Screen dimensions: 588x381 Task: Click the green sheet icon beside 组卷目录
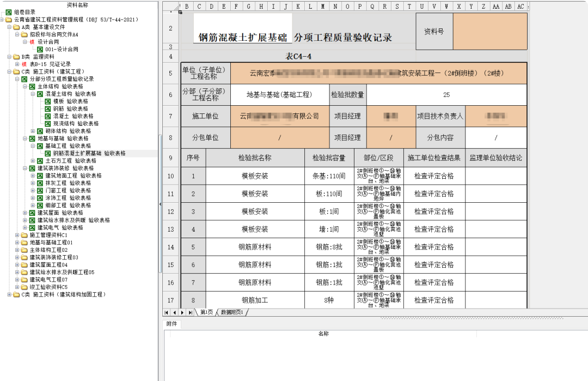pos(9,12)
